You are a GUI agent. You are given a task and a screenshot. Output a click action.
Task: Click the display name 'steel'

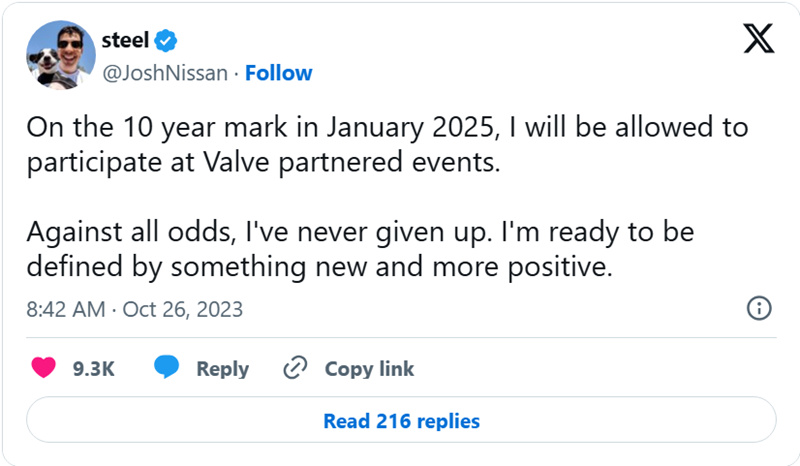coord(125,40)
